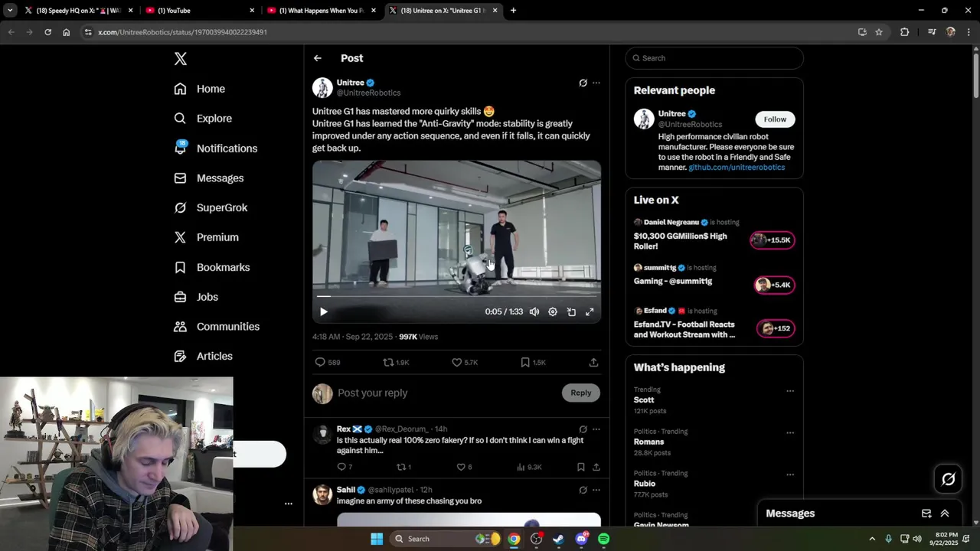Click the floating Grok button
This screenshot has height=551, width=980.
(x=948, y=479)
